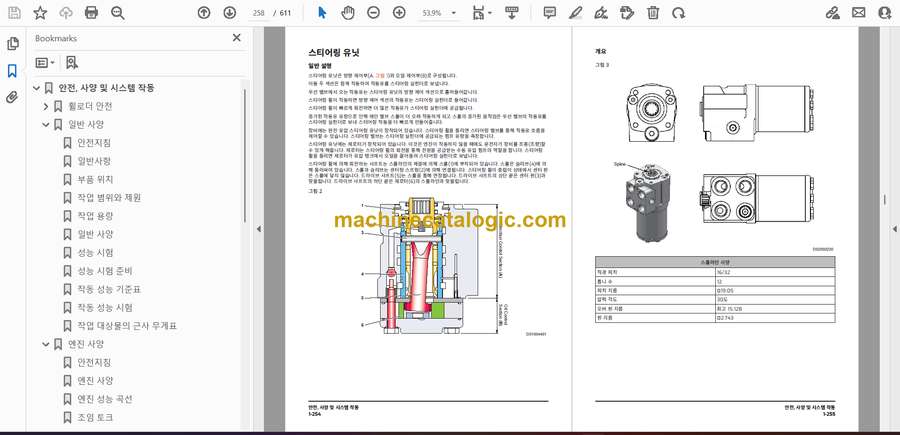The width and height of the screenshot is (900, 435).
Task: Click the find bookmark icon
Action: click(72, 63)
